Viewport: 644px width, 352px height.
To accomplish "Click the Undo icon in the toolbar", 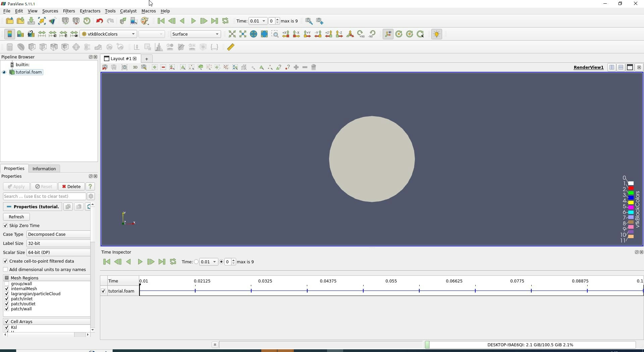I will click(99, 21).
